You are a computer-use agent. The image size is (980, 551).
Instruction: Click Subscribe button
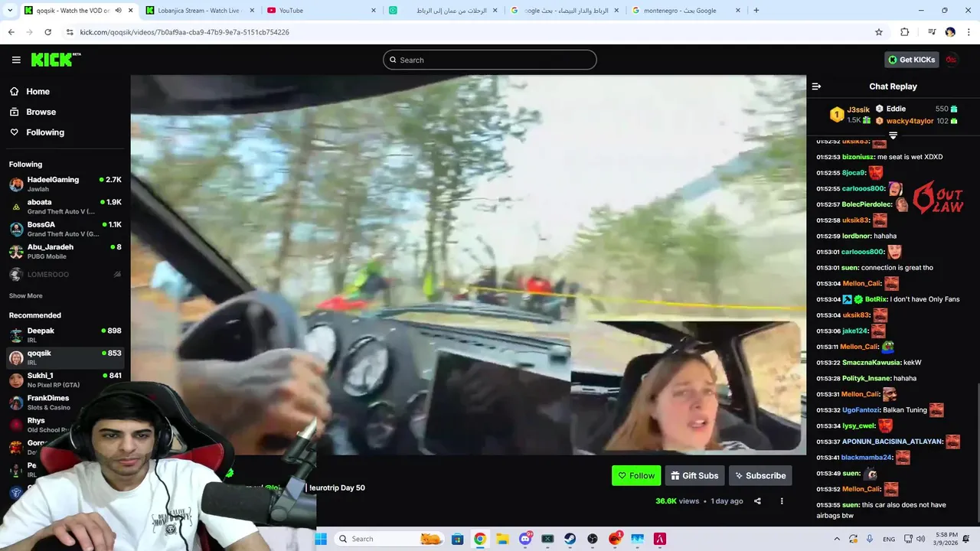pos(760,475)
